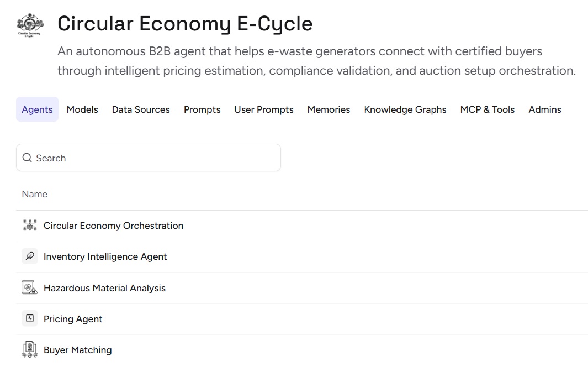Select the User Prompts tab

[x=264, y=109]
